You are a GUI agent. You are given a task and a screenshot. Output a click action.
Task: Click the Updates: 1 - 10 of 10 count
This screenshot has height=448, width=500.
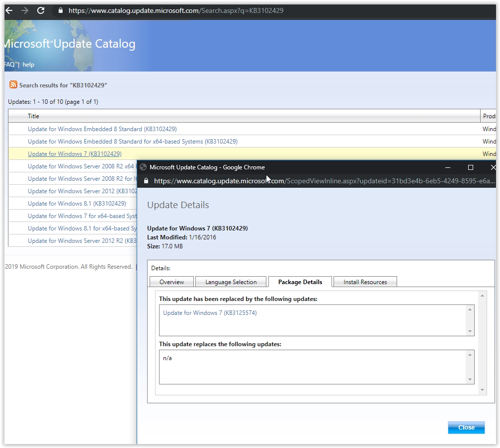pyautogui.click(x=53, y=102)
